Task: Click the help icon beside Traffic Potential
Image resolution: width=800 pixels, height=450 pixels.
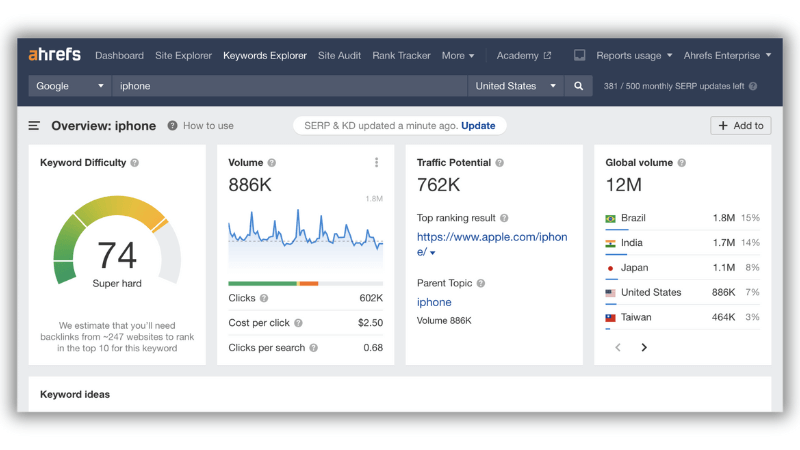Action: click(499, 163)
